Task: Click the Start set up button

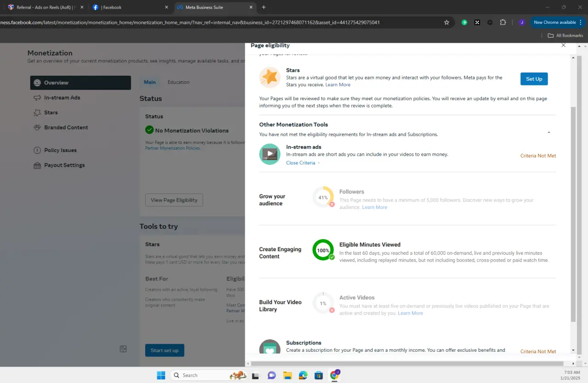Action: click(x=164, y=350)
